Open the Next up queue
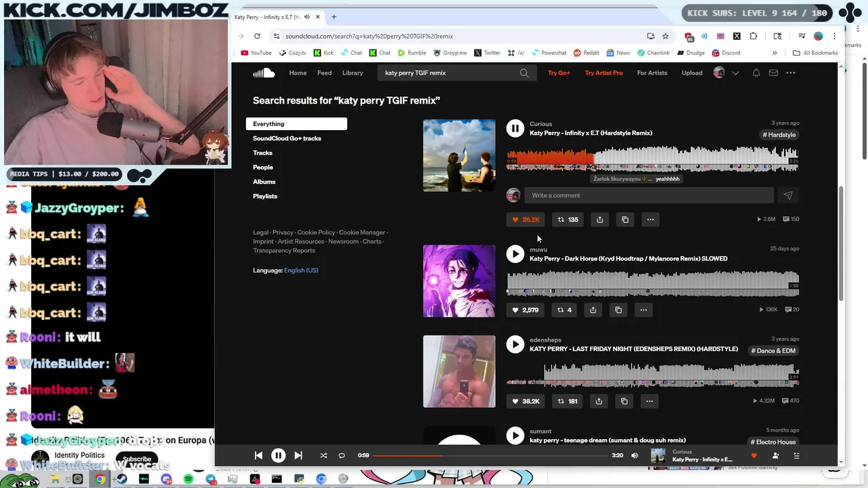This screenshot has width=868, height=488. [797, 455]
